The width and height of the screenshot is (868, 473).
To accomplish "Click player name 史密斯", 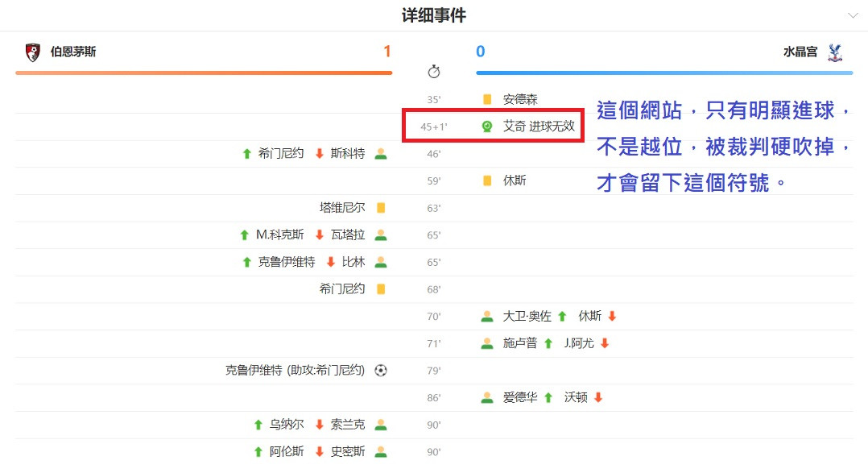I will pos(348,452).
